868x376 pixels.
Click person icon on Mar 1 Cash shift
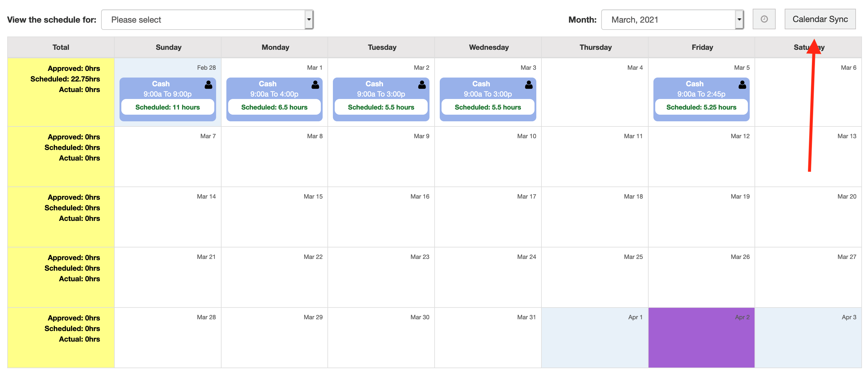tap(315, 84)
